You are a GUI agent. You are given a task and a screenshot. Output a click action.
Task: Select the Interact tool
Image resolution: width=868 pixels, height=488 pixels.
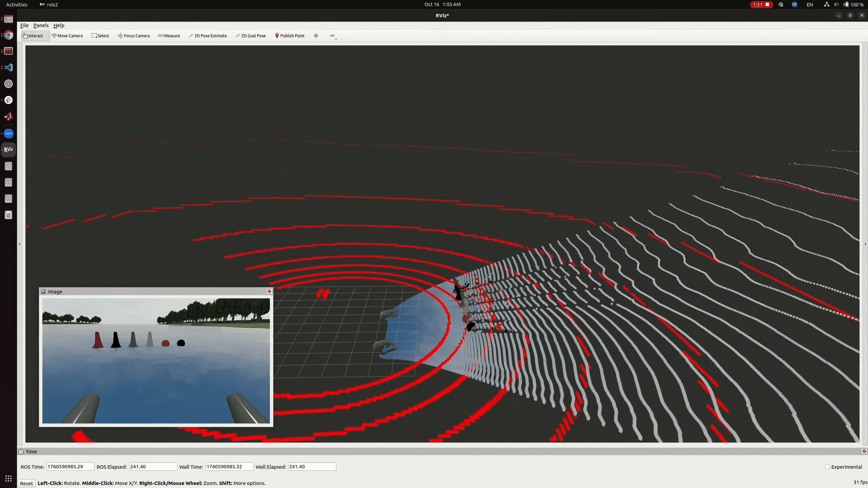click(x=35, y=36)
